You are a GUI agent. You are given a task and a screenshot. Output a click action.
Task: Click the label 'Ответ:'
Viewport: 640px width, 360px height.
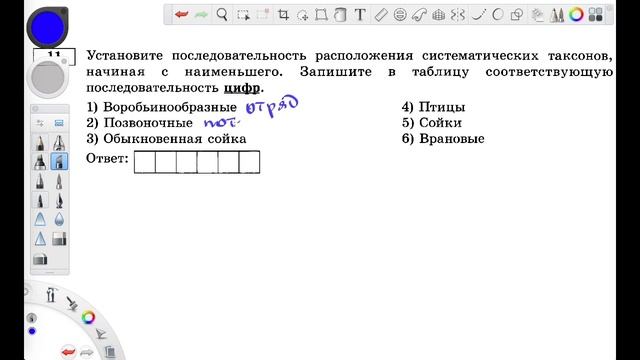[107, 158]
